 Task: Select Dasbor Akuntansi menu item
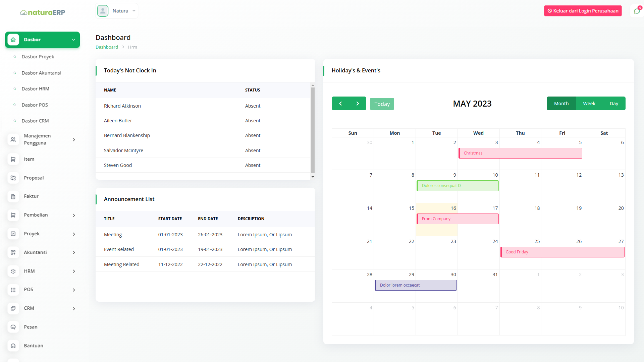(41, 73)
